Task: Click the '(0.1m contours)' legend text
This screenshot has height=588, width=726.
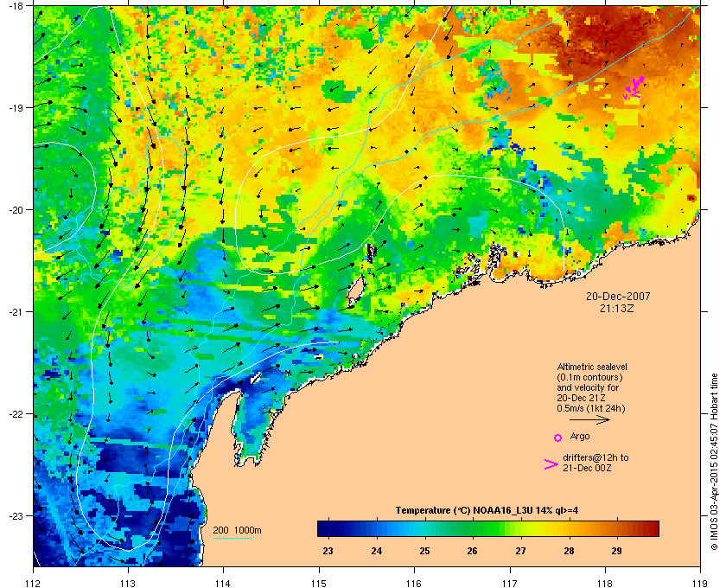Action: tap(589, 377)
